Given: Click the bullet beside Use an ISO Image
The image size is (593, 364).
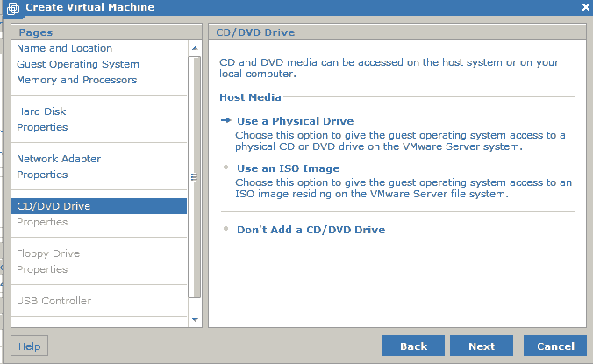Looking at the screenshot, I should click(x=225, y=167).
